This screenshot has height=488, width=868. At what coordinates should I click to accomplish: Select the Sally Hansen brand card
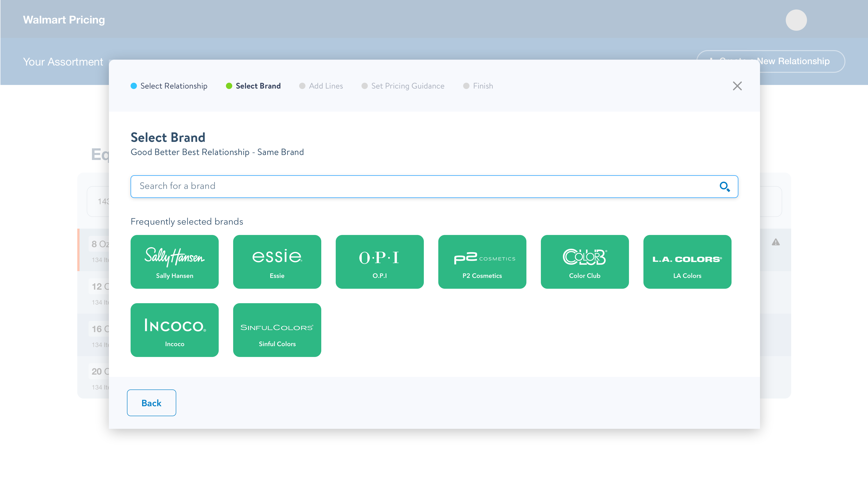175,262
